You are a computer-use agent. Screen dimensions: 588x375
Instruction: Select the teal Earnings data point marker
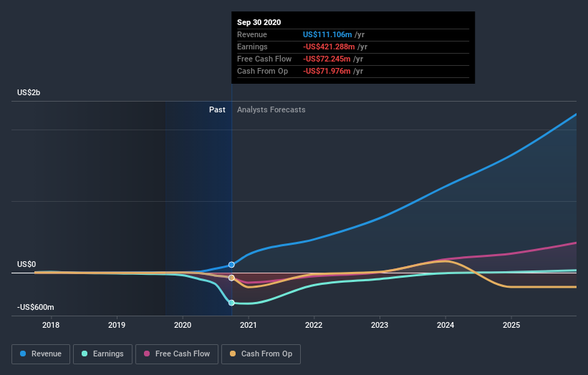pyautogui.click(x=231, y=303)
